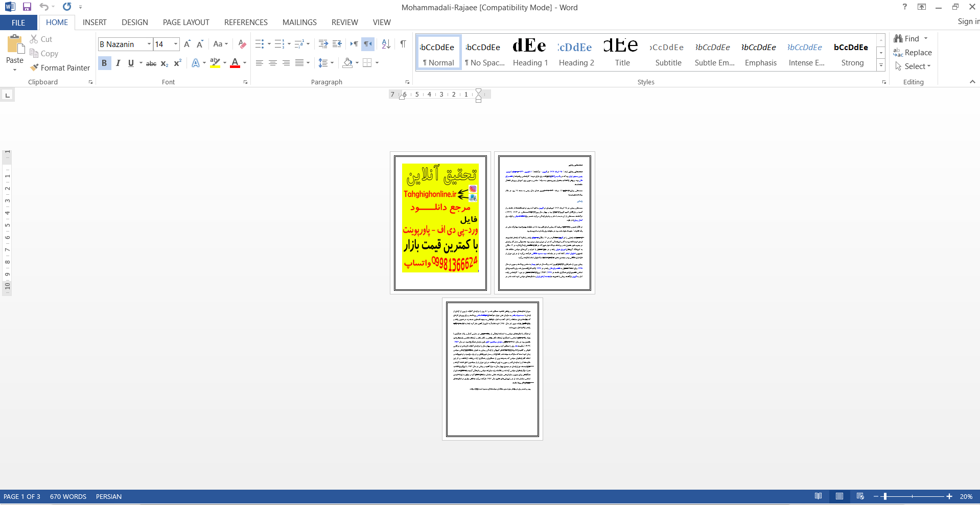Click the Font Color red swatch
This screenshot has height=505, width=980.
point(235,63)
